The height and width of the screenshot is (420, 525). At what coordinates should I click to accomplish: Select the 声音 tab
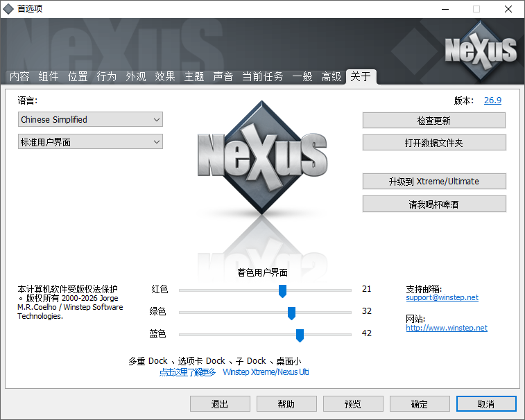[223, 77]
